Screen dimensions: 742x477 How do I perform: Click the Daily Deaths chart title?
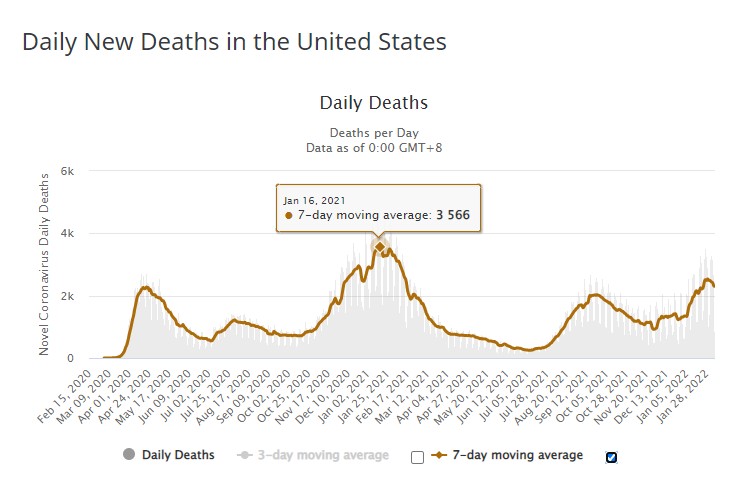coord(374,103)
